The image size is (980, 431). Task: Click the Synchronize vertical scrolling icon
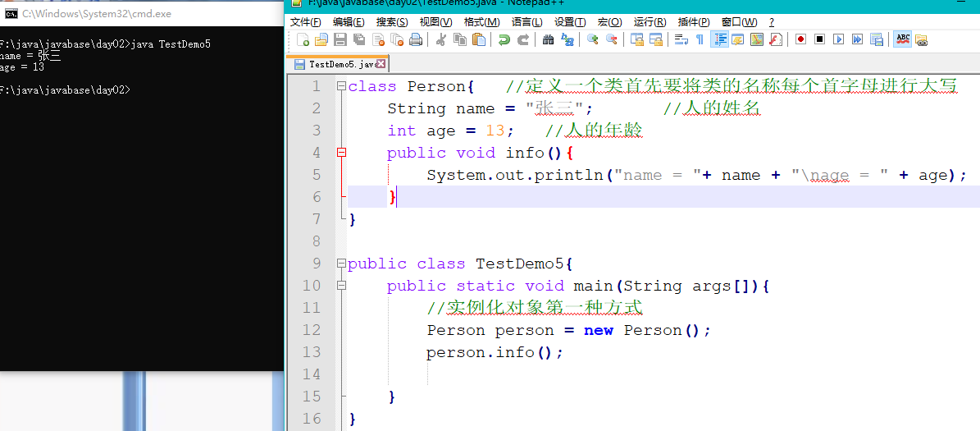point(637,40)
